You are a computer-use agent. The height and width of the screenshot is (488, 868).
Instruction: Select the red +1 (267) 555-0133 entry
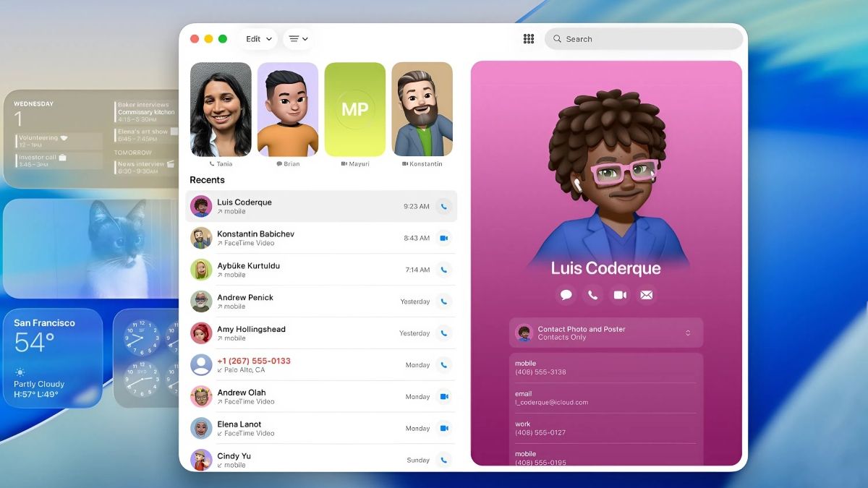click(x=321, y=365)
